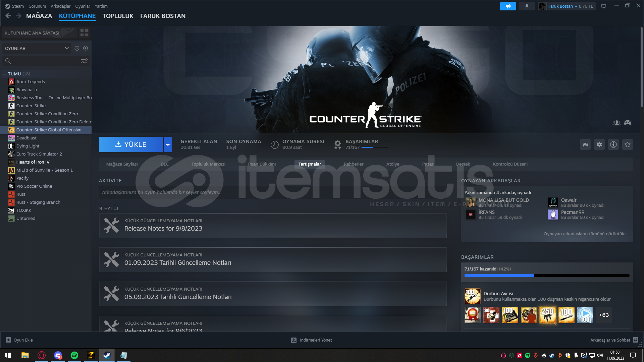Open game settings gear button
644x362 pixels.
pos(599,144)
